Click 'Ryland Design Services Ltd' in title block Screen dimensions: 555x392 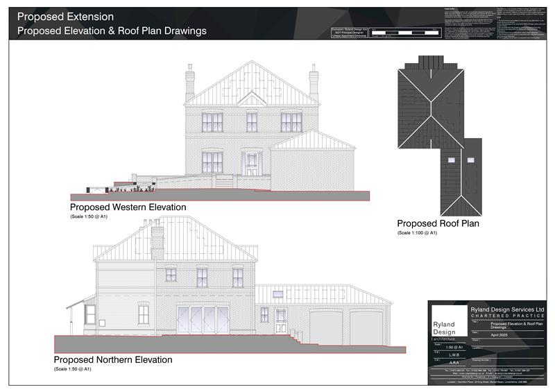pyautogui.click(x=507, y=309)
